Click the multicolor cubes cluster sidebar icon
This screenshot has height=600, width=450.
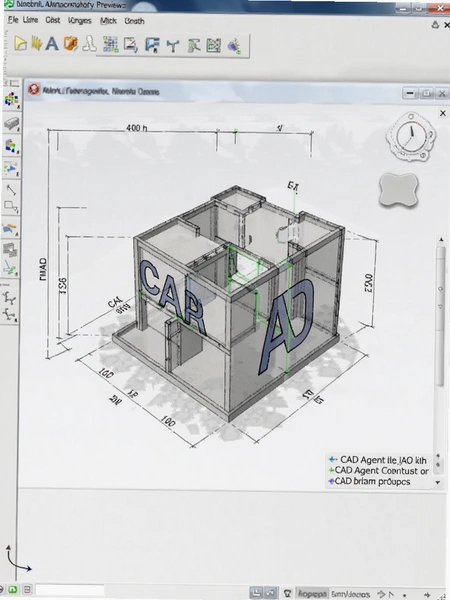11,100
